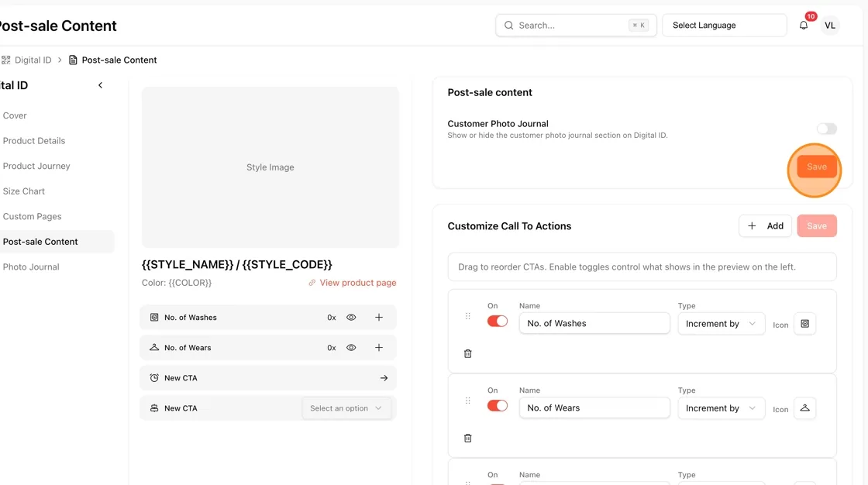The height and width of the screenshot is (485, 868).
Task: Click the Style Image placeholder
Action: coord(270,167)
